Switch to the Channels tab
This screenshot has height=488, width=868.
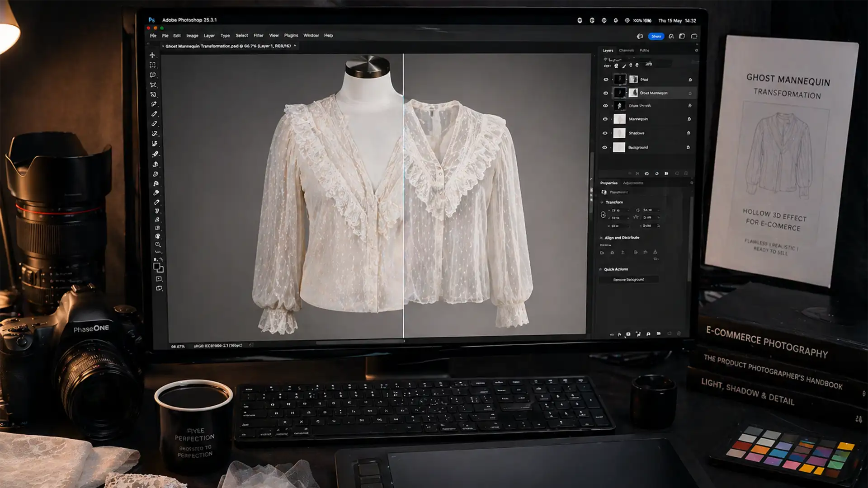pyautogui.click(x=626, y=51)
